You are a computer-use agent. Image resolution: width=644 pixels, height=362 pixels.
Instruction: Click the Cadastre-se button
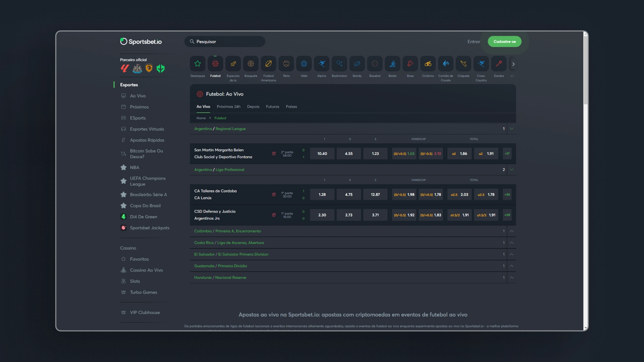[x=504, y=42]
